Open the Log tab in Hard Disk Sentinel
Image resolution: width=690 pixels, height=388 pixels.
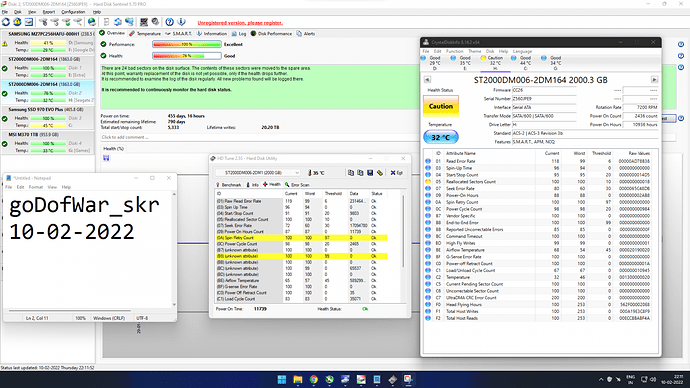(239, 33)
